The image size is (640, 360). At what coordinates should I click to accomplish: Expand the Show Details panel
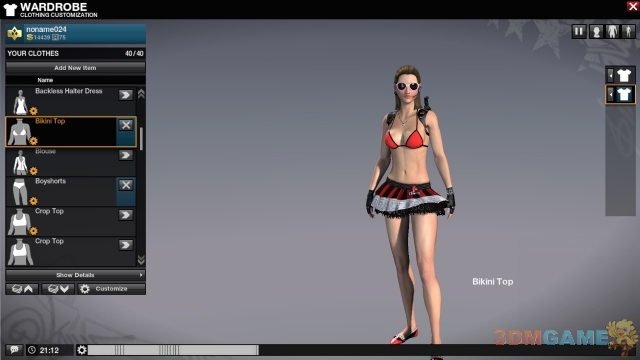(76, 275)
